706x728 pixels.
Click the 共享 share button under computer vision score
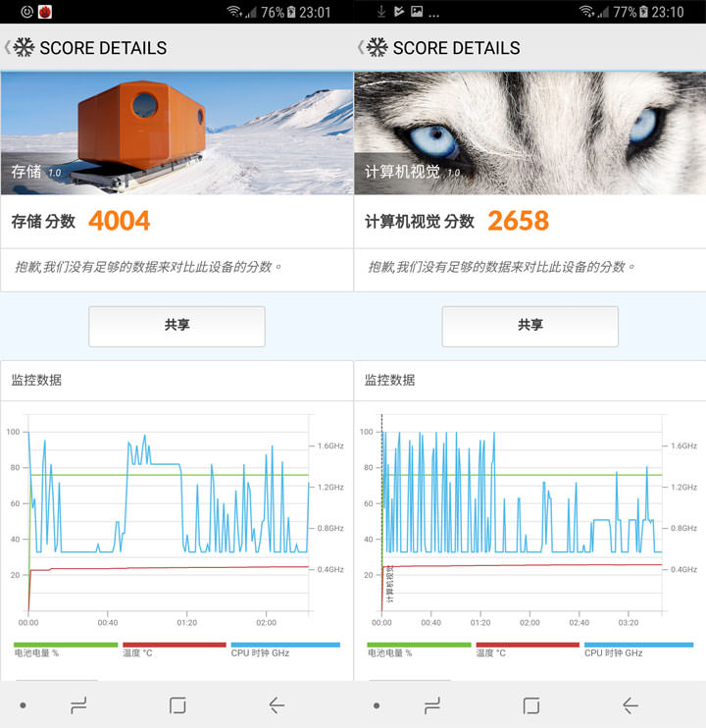click(x=529, y=326)
